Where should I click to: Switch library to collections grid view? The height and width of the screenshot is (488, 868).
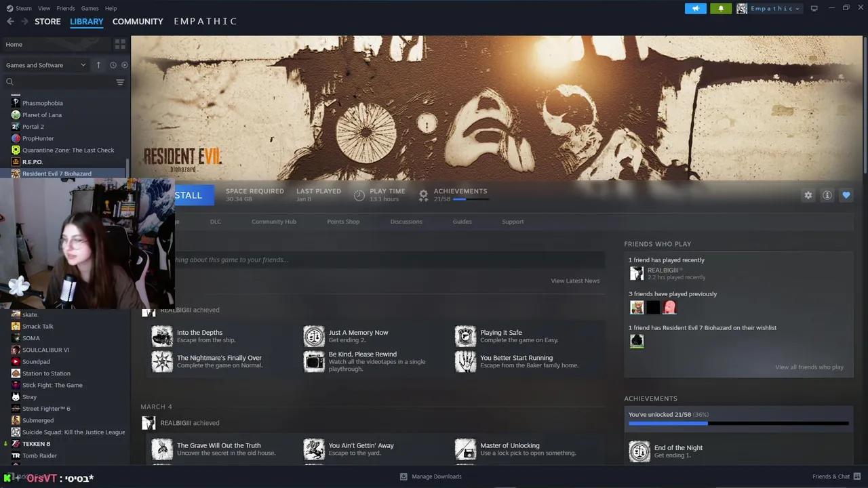[x=120, y=44]
